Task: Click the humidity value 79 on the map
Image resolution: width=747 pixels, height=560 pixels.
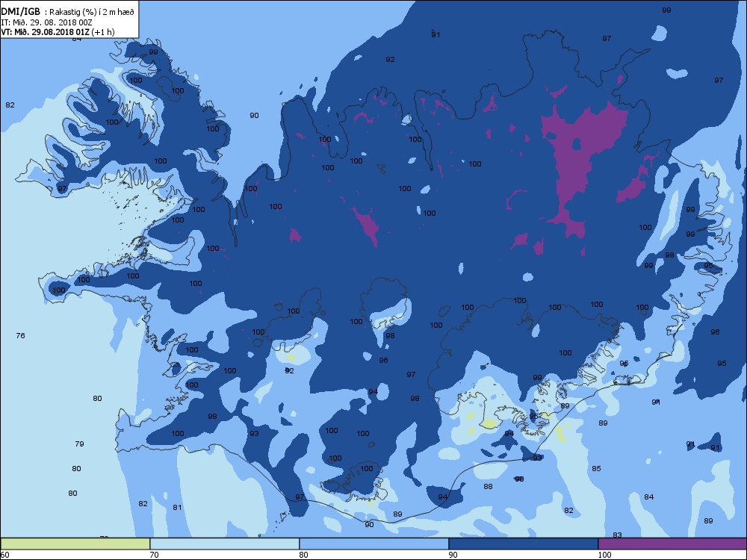Action: tap(80, 444)
